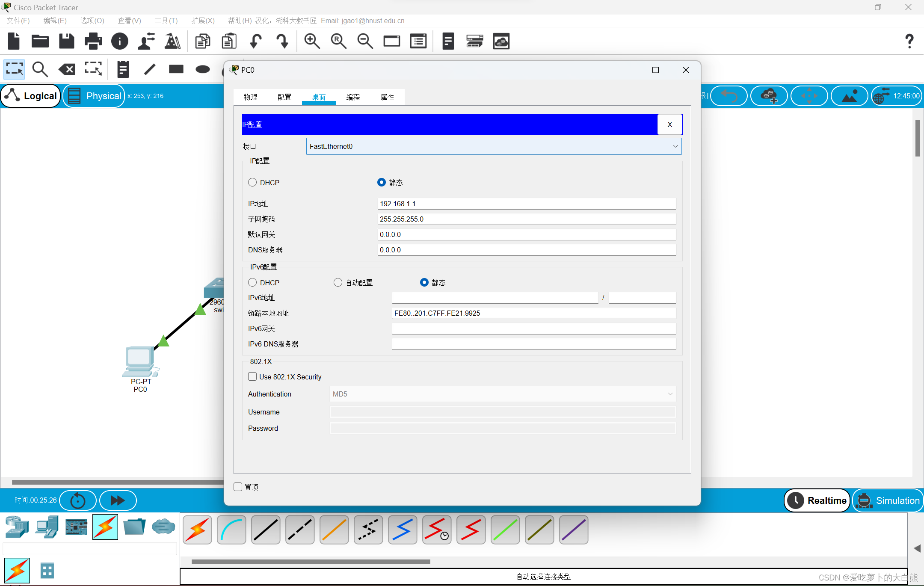The image size is (924, 586).
Task: Pick the copper straight-through cable
Action: pyautogui.click(x=266, y=530)
